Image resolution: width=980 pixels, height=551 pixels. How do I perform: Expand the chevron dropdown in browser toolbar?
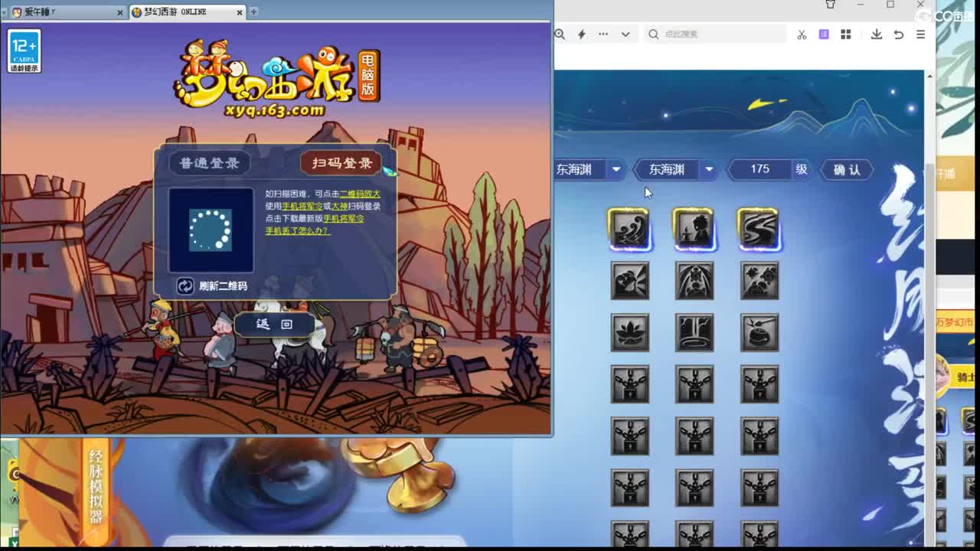pyautogui.click(x=626, y=34)
